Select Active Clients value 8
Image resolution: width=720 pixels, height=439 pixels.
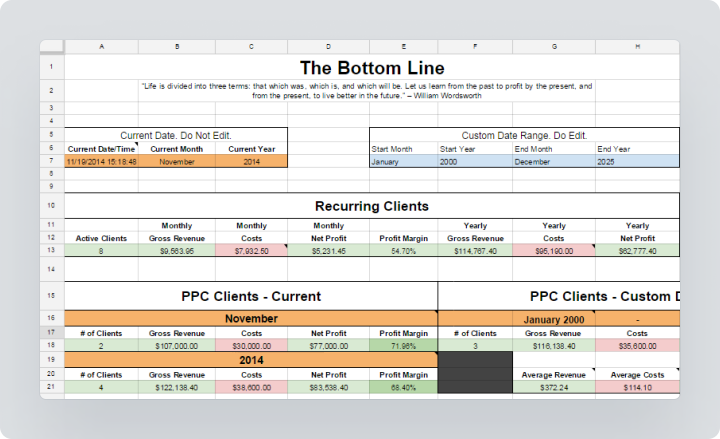pyautogui.click(x=101, y=251)
